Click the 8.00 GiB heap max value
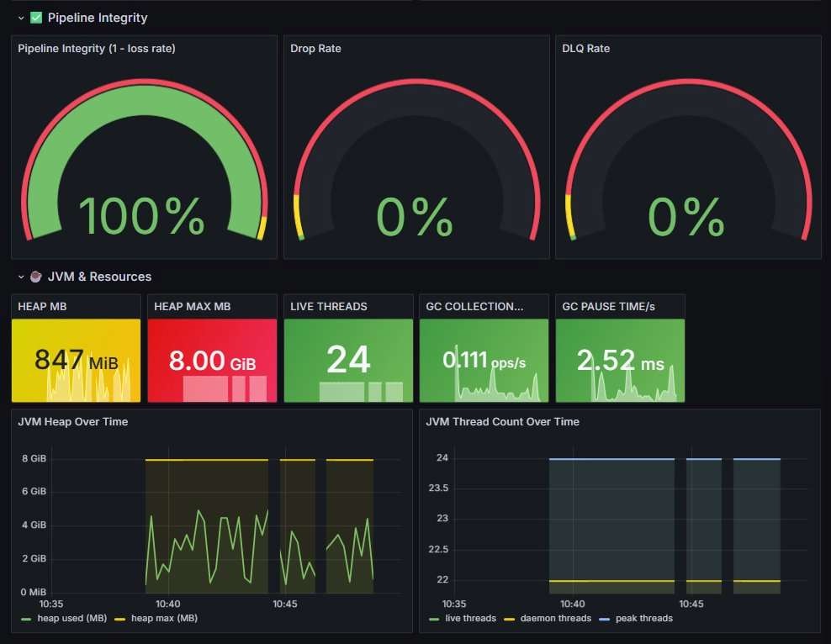Screen dimensions: 831x644 tap(212, 360)
